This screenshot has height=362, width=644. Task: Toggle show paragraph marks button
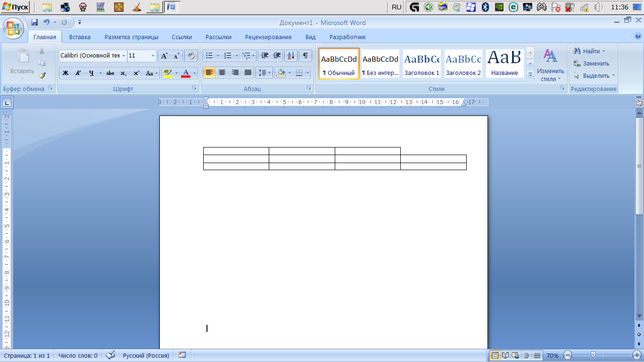coord(305,56)
